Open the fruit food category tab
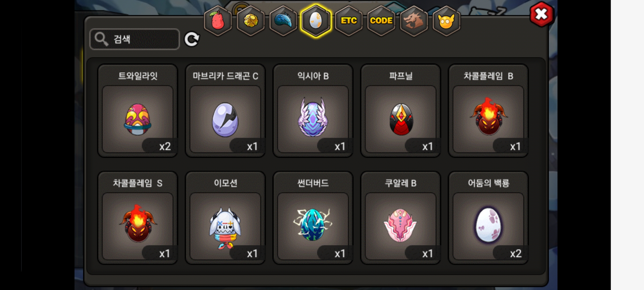The width and height of the screenshot is (644, 290). click(218, 21)
